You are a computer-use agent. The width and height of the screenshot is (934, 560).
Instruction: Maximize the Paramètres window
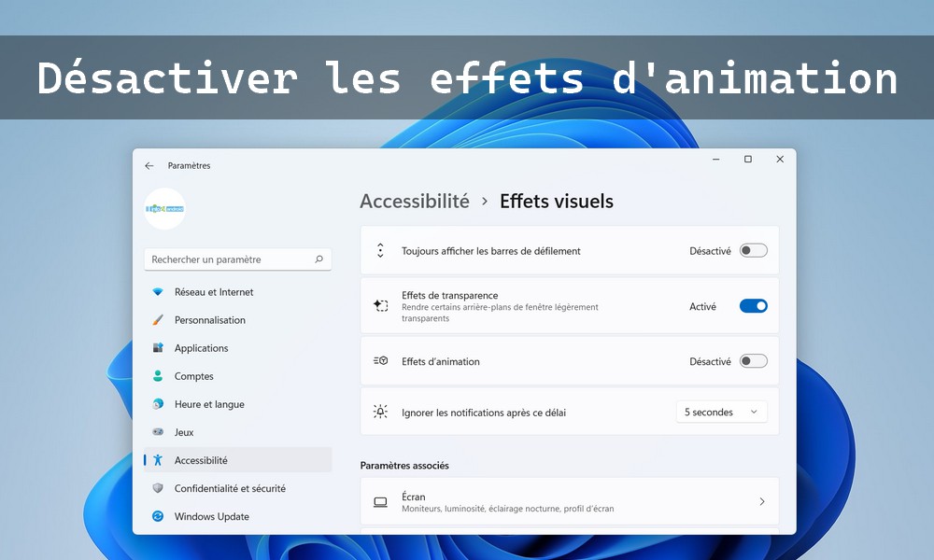pos(748,160)
